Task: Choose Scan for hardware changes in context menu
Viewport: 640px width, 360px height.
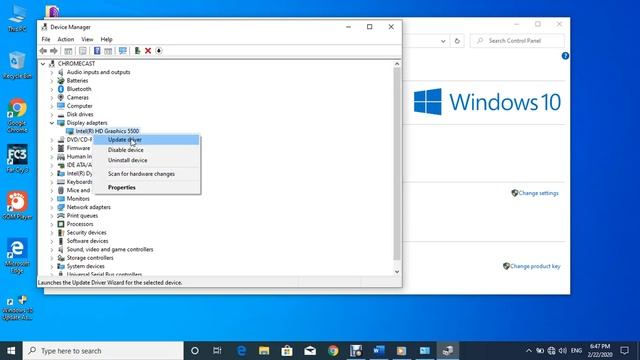Action: (x=147, y=174)
